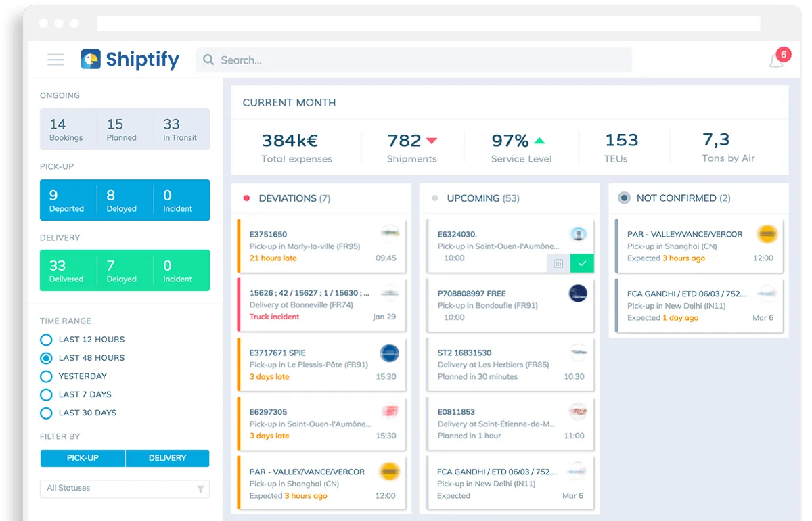Click the calendar icon on E6324030 card
812x521 pixels.
pos(558,263)
